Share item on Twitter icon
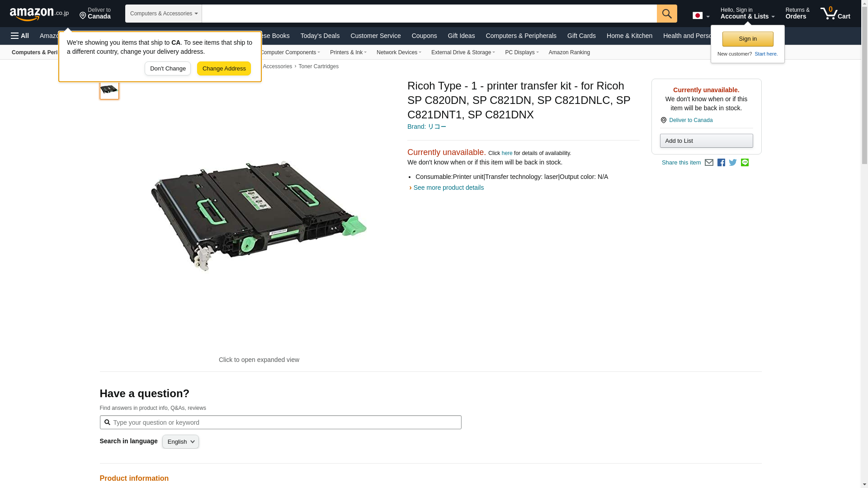 click(x=733, y=163)
